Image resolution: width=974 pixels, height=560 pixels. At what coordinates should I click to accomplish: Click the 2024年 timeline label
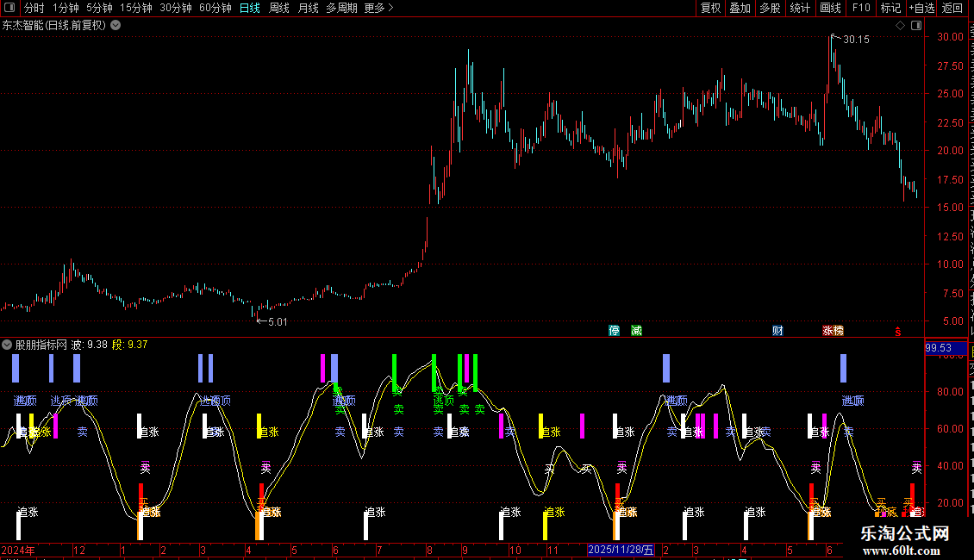pyautogui.click(x=18, y=550)
